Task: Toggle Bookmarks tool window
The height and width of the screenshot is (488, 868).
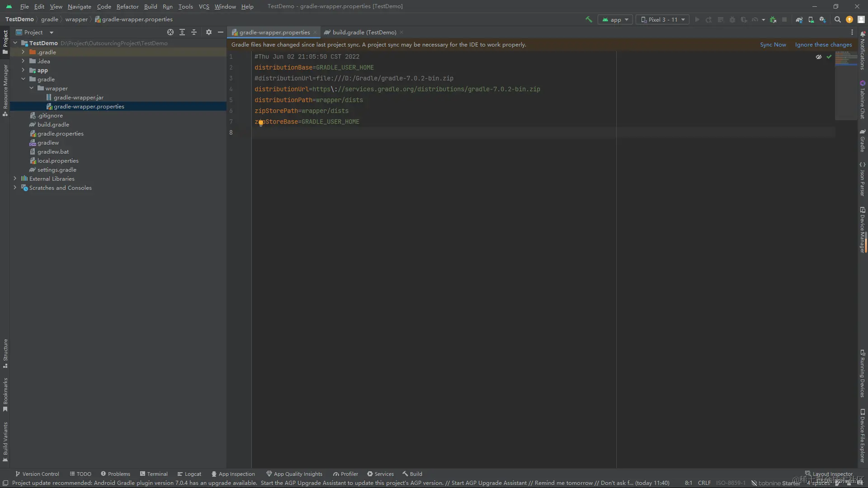Action: tap(5, 394)
